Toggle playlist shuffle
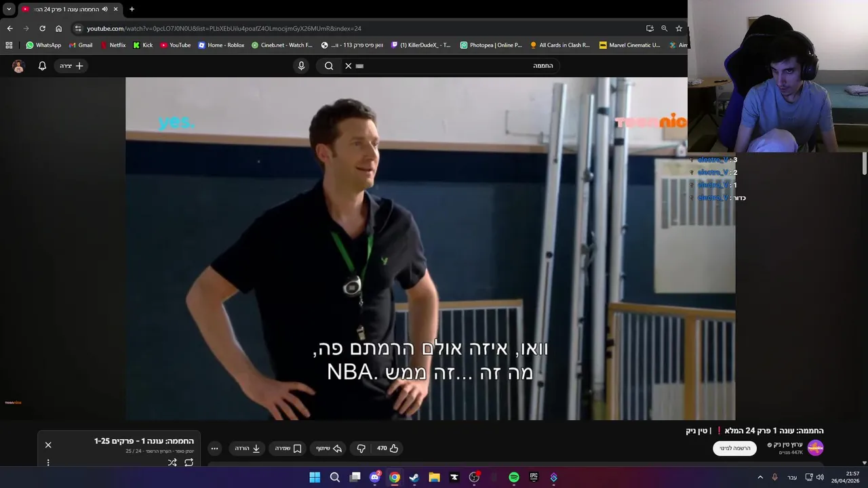 click(172, 462)
